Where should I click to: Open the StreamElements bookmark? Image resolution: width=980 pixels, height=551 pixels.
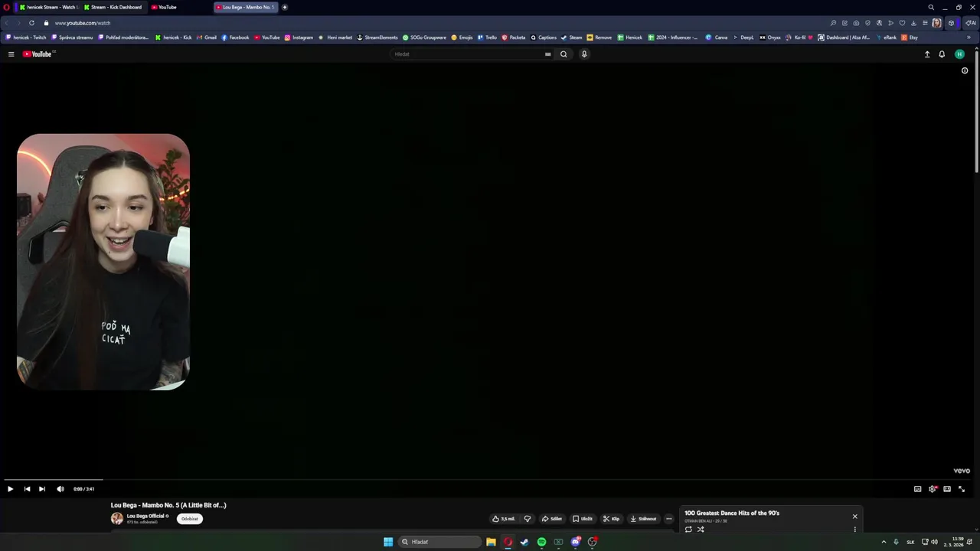tap(377, 37)
